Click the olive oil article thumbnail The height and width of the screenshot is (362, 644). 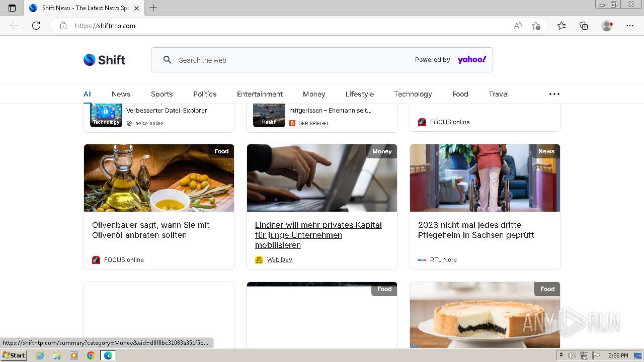(x=159, y=178)
